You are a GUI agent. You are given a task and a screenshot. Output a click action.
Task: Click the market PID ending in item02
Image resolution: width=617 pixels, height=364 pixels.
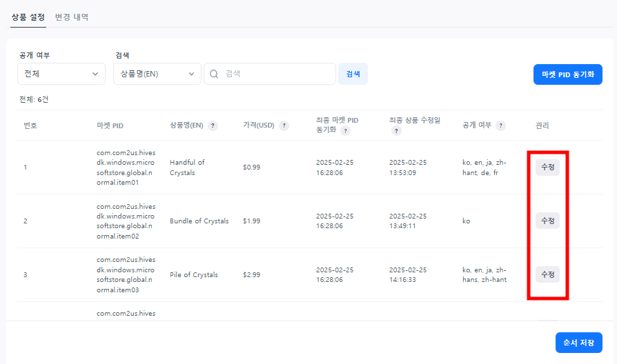[x=126, y=221]
